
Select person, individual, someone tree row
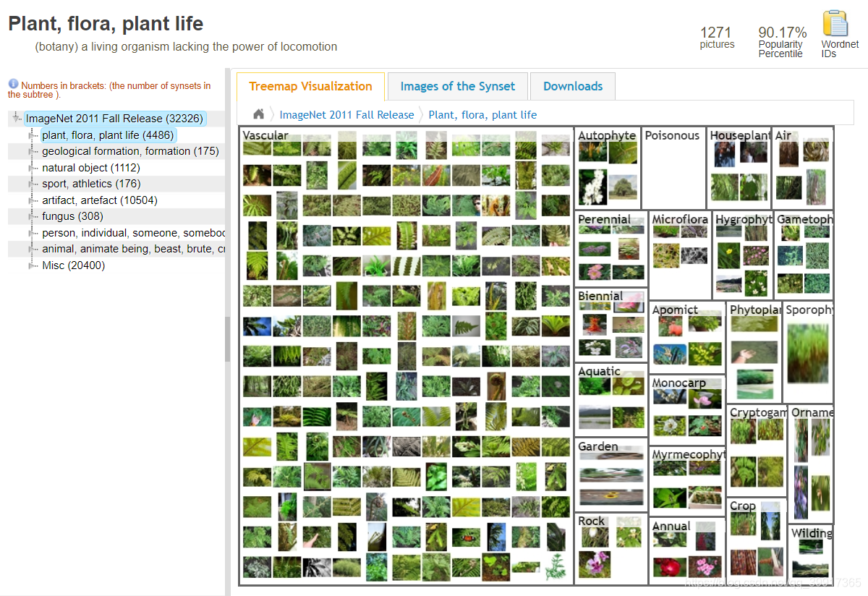click(134, 233)
